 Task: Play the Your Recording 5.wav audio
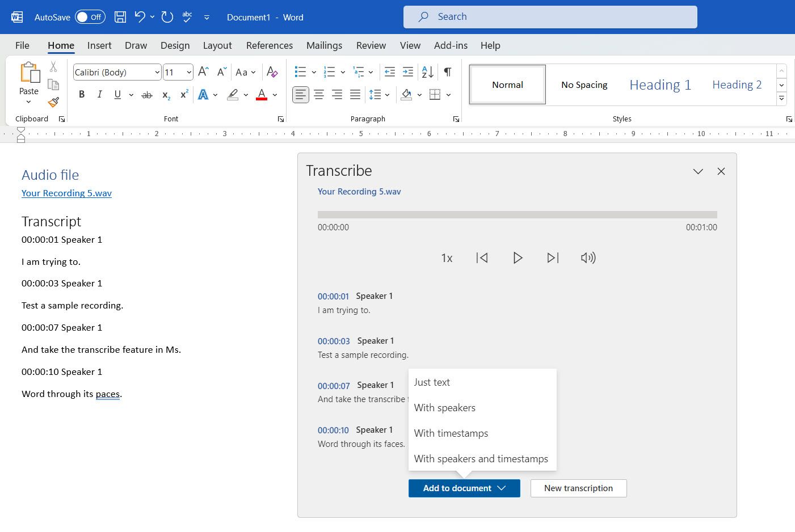coord(518,257)
